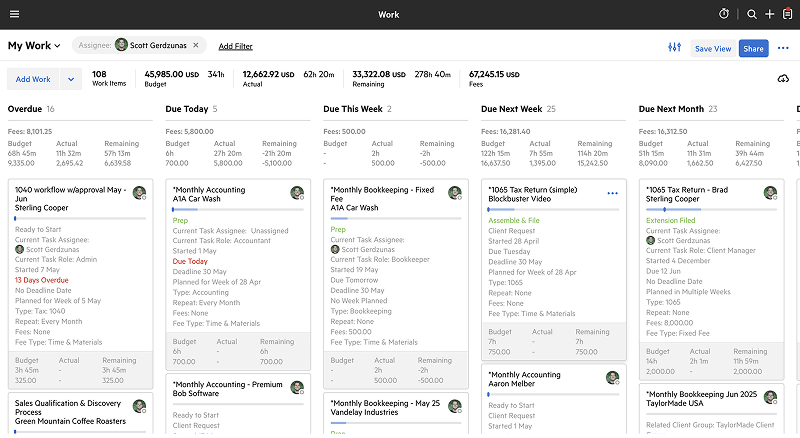Open the hamburger navigation menu

coord(14,14)
